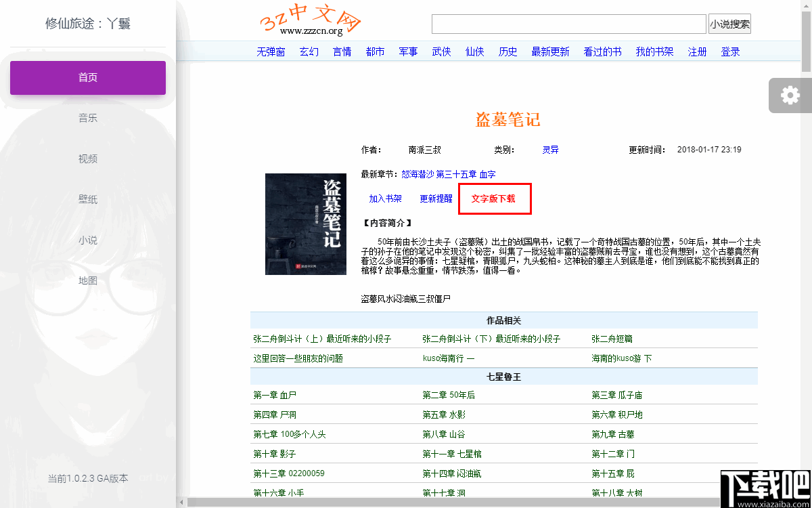Screen dimensions: 812x508
Task: Click the 作品相关 section header
Action: click(x=504, y=320)
